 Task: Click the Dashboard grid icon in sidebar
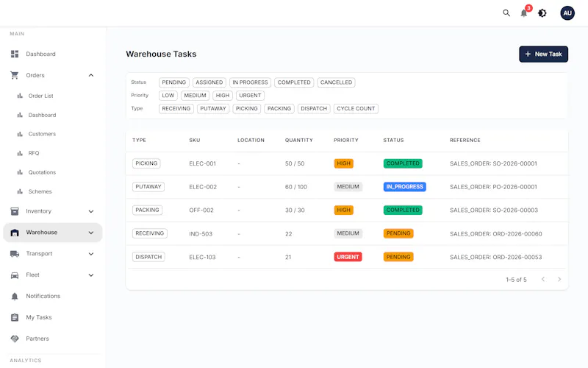tap(15, 54)
